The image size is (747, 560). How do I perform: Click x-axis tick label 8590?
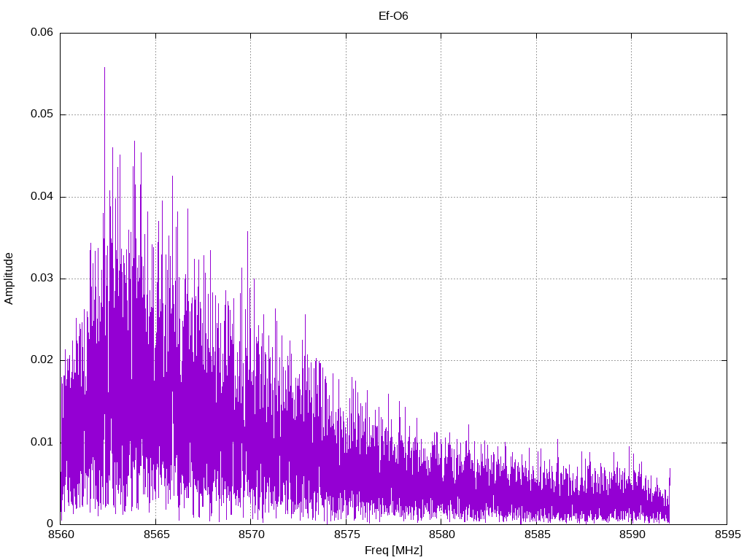[632, 534]
